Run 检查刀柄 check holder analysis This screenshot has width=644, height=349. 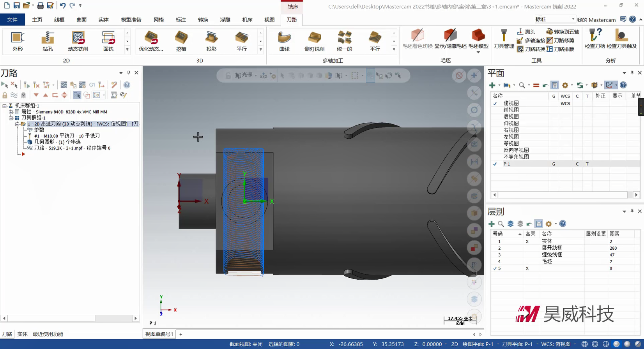(595, 39)
